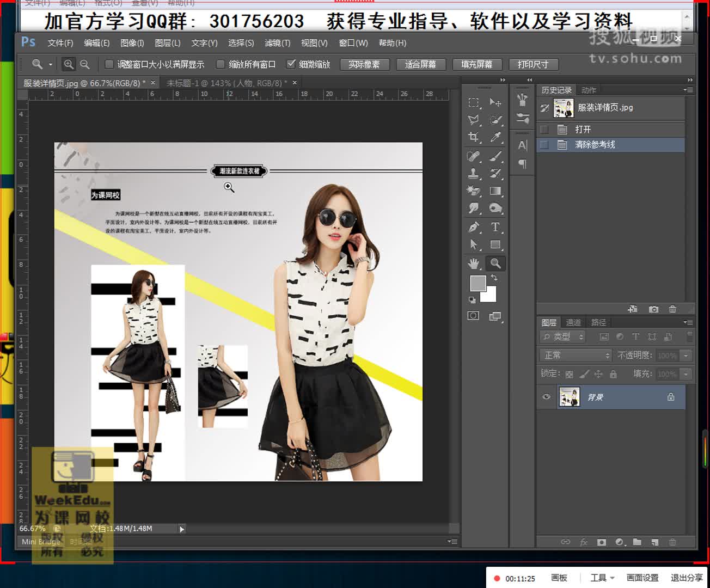Select the Eyedropper tool
The width and height of the screenshot is (710, 588).
point(495,137)
